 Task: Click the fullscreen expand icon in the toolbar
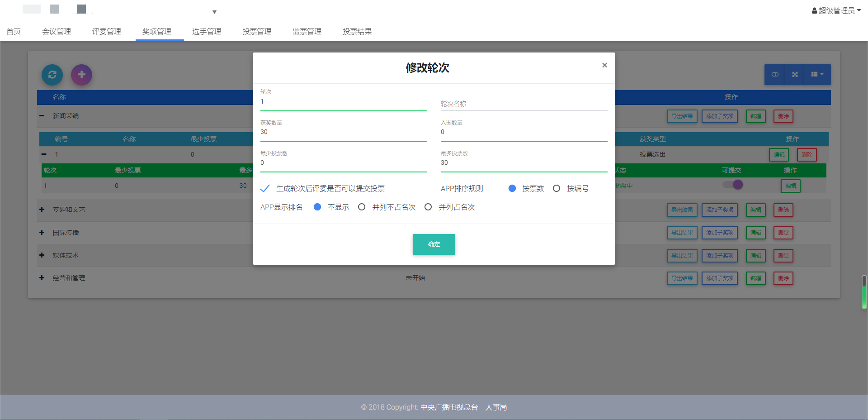tap(795, 75)
